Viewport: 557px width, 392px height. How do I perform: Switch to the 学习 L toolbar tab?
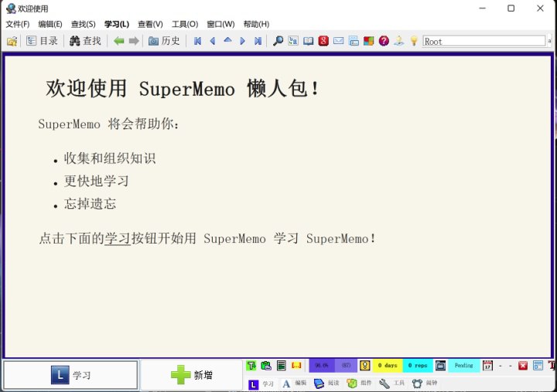point(261,383)
